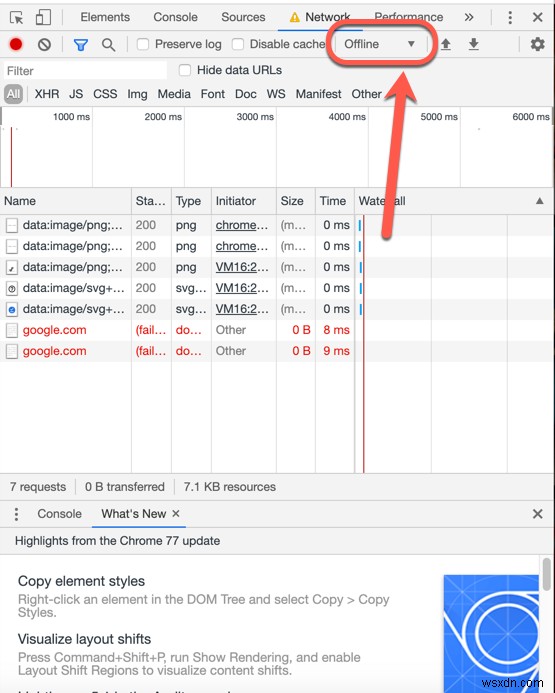Viewport: 555px width, 693px height.
Task: Filter requests by Img type
Action: (x=137, y=94)
